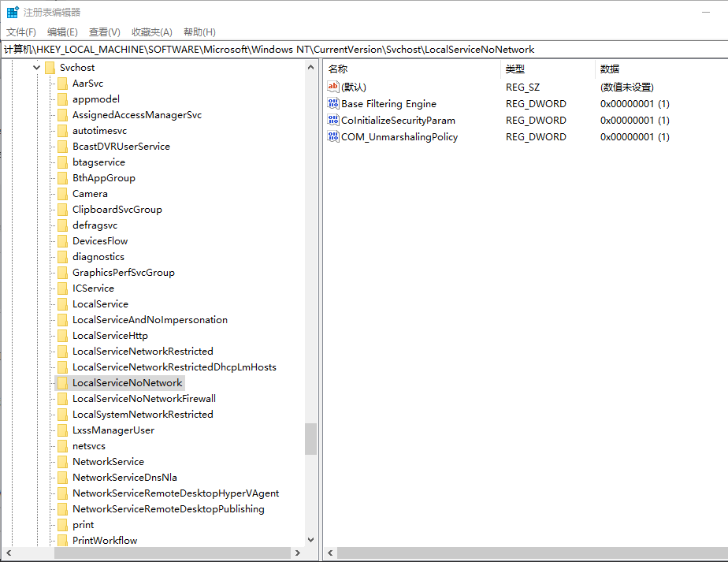Open the 帮助(H) menu
Screen dimensions: 728x562
coord(199,32)
